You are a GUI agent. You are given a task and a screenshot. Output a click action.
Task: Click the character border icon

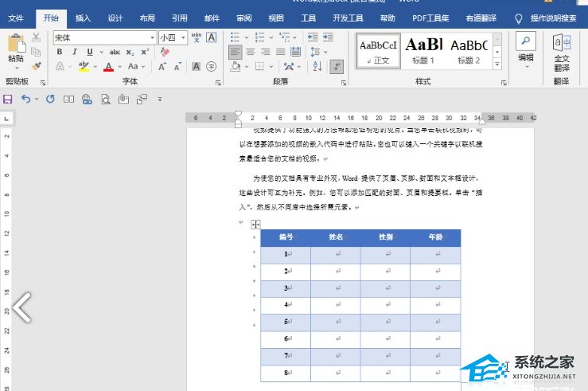click(212, 37)
